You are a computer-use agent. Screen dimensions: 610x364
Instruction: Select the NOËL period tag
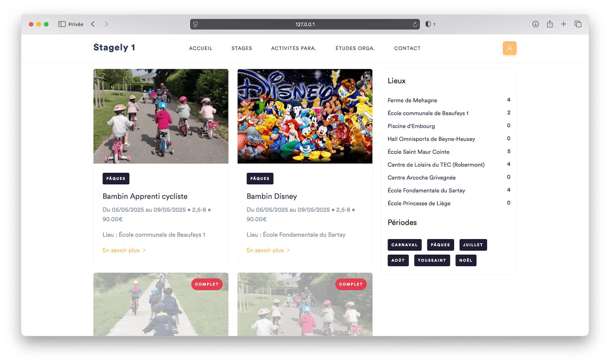pos(466,261)
